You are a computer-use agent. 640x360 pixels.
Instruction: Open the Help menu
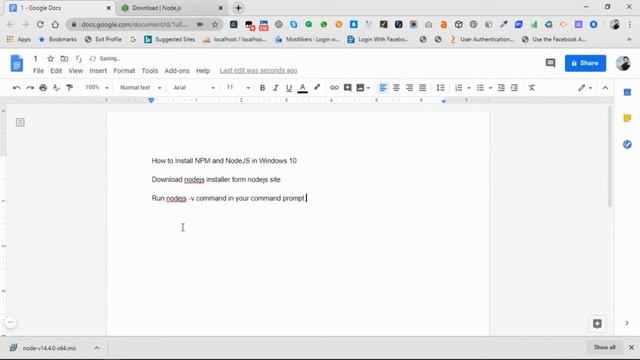pyautogui.click(x=203, y=71)
